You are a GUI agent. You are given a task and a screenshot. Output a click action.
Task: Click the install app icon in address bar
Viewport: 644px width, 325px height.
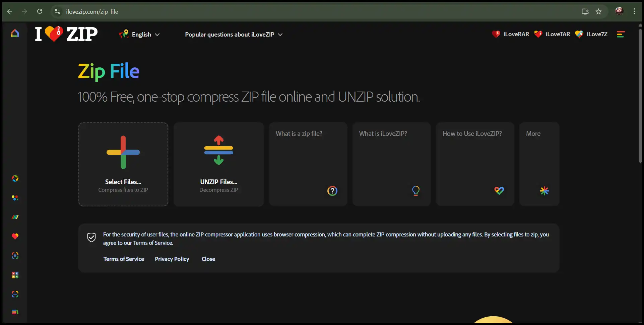pyautogui.click(x=585, y=11)
